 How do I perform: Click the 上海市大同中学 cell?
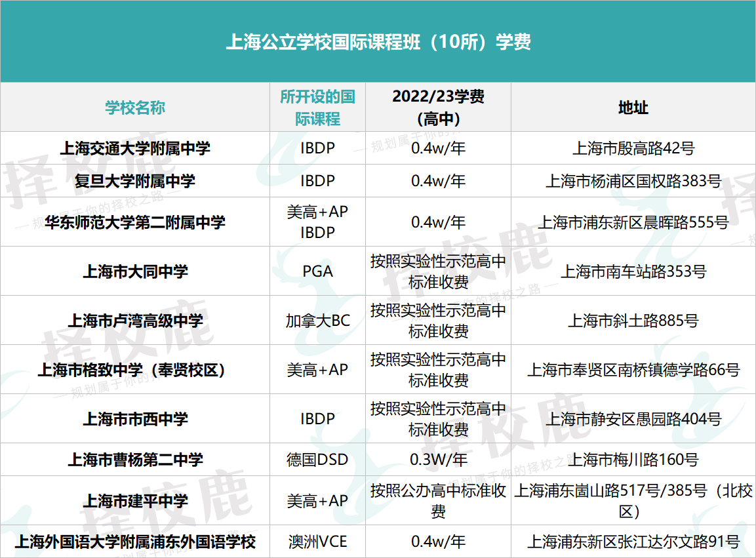(135, 271)
